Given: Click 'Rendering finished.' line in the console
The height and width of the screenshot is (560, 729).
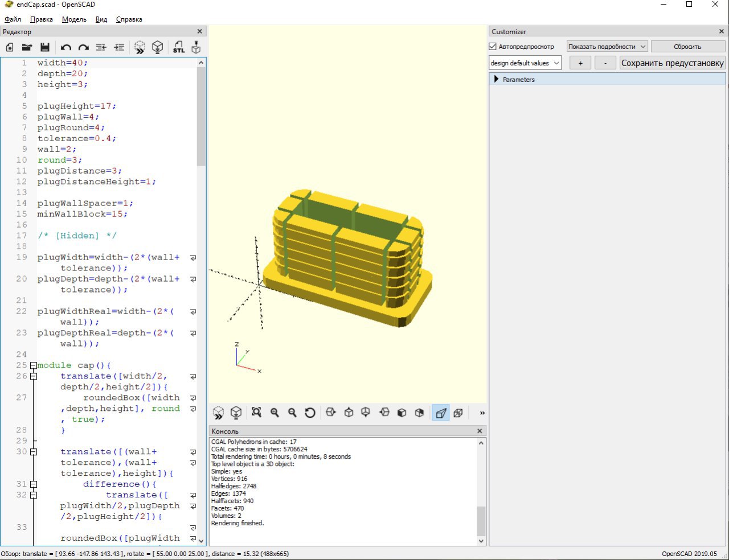Looking at the screenshot, I should [237, 523].
